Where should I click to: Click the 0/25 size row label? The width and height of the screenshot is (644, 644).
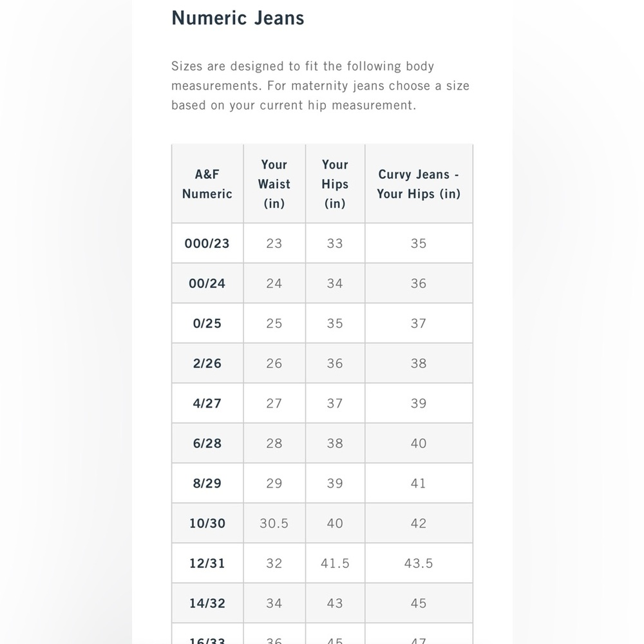tap(207, 323)
